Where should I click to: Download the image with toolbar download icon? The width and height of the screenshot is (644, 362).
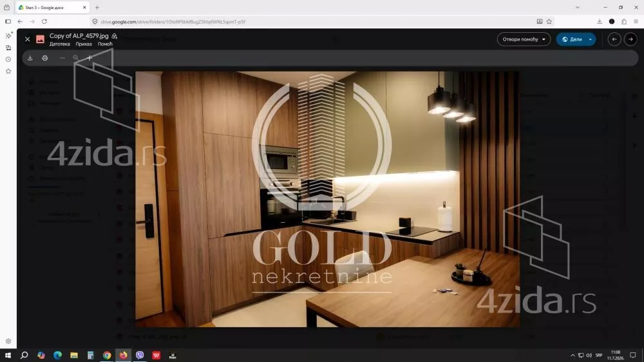click(x=30, y=58)
